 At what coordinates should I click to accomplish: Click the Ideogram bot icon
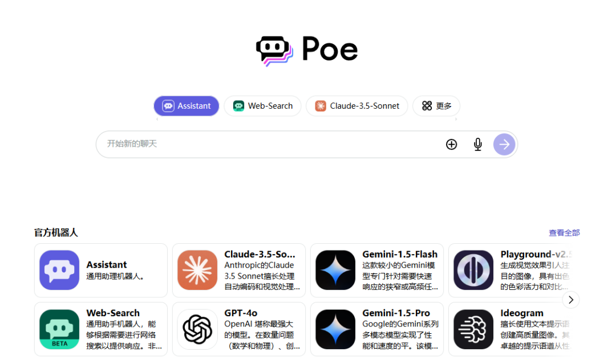(473, 329)
